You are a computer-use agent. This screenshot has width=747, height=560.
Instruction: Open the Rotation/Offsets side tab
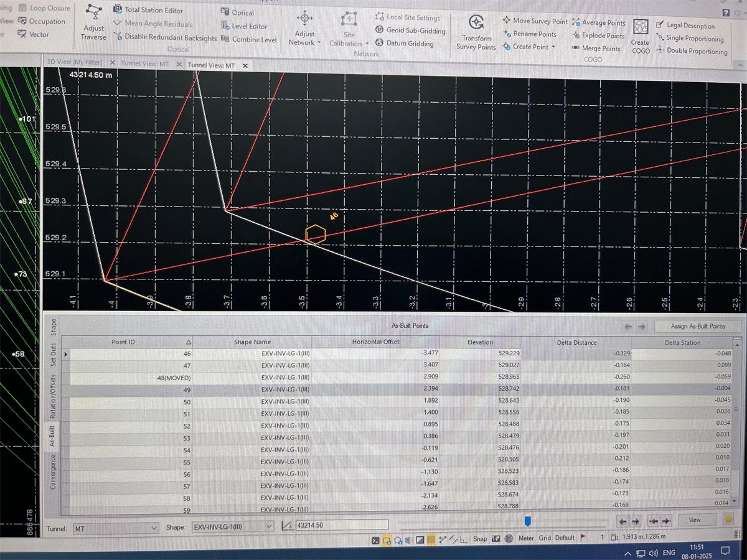(x=53, y=397)
